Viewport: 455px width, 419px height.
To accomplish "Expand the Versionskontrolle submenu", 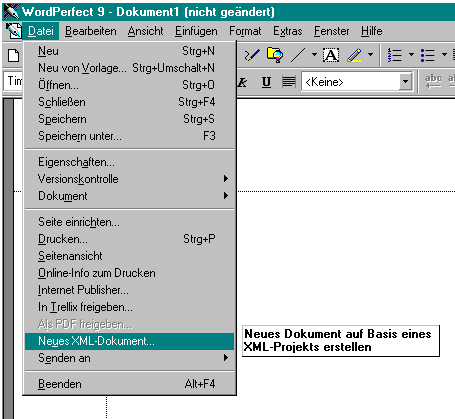I will (x=129, y=179).
